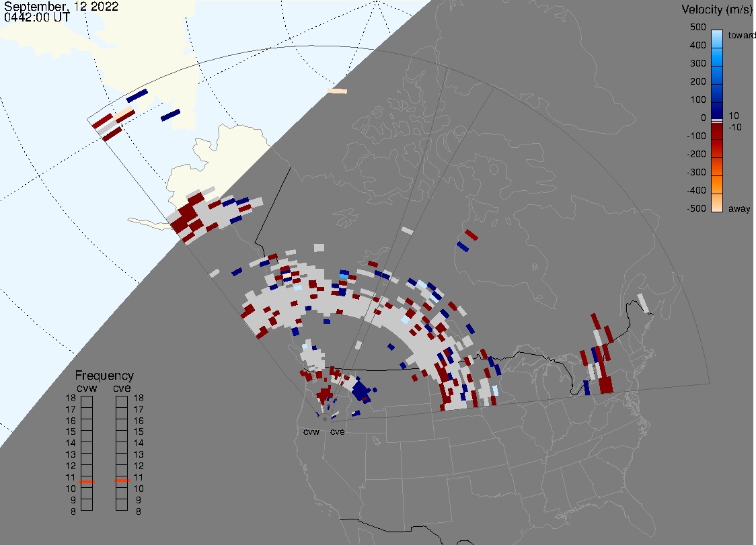Image resolution: width=756 pixels, height=545 pixels.
Task: Click "13" on the cve frequency scale
Action: [139, 454]
